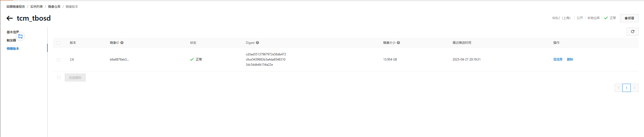
Task: Click the blue swap icon in sidebar
Action: point(20,36)
